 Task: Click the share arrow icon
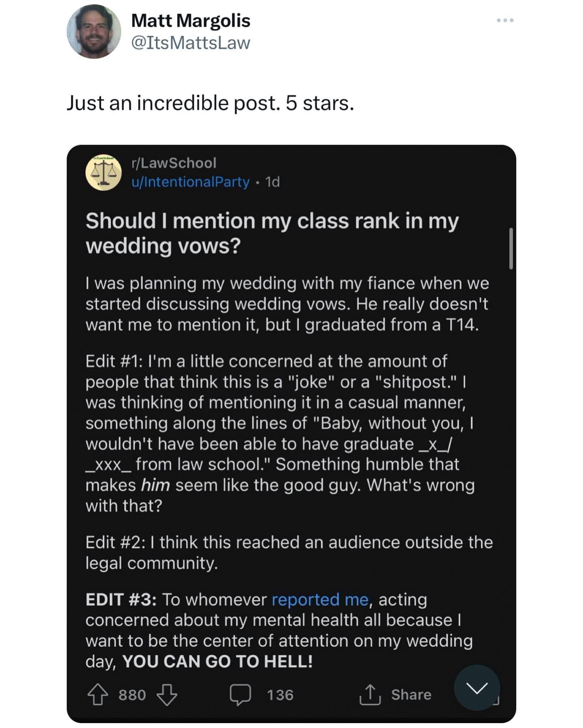click(370, 694)
